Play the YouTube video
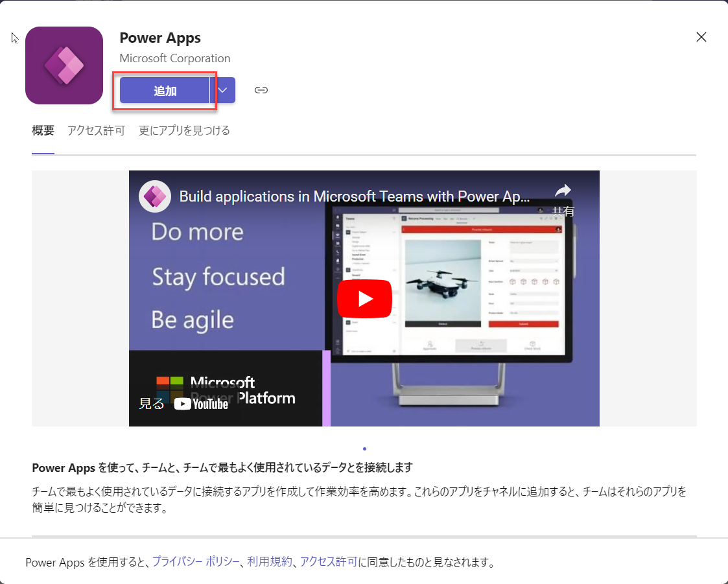Viewport: 728px width, 584px height. click(364, 299)
